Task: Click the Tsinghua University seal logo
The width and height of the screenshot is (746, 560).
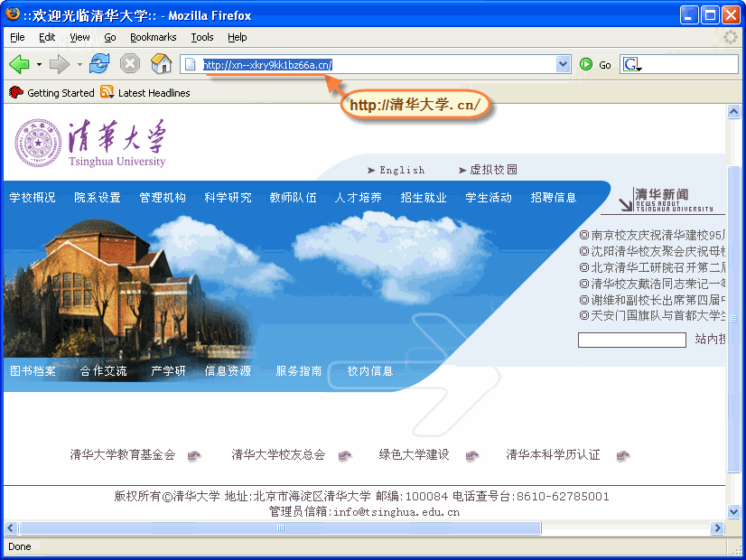Action: click(38, 144)
